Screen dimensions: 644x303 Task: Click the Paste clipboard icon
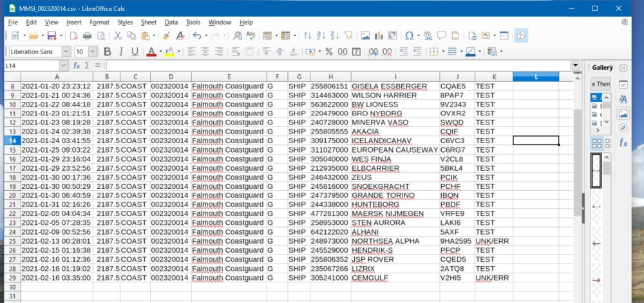coord(145,35)
